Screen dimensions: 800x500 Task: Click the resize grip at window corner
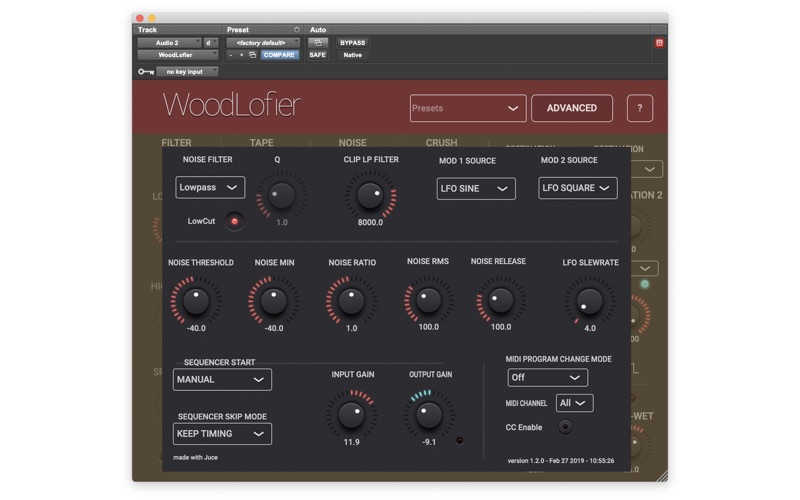662,476
